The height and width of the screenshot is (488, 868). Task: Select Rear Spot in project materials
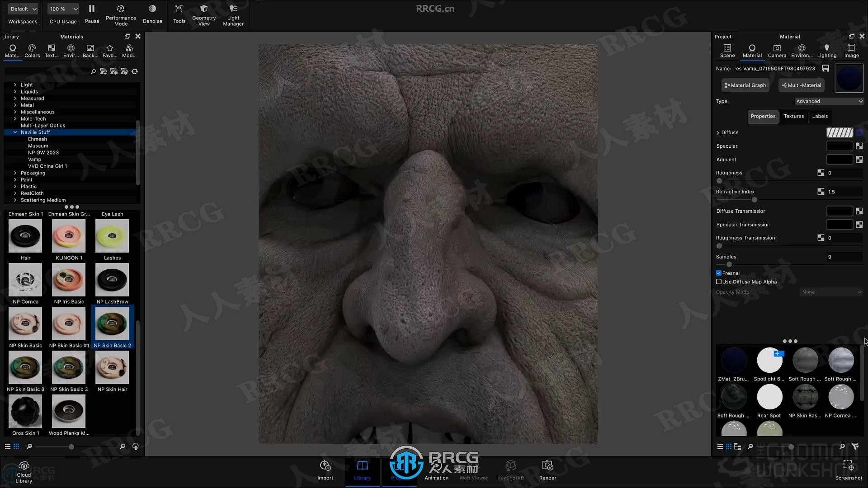pyautogui.click(x=769, y=397)
